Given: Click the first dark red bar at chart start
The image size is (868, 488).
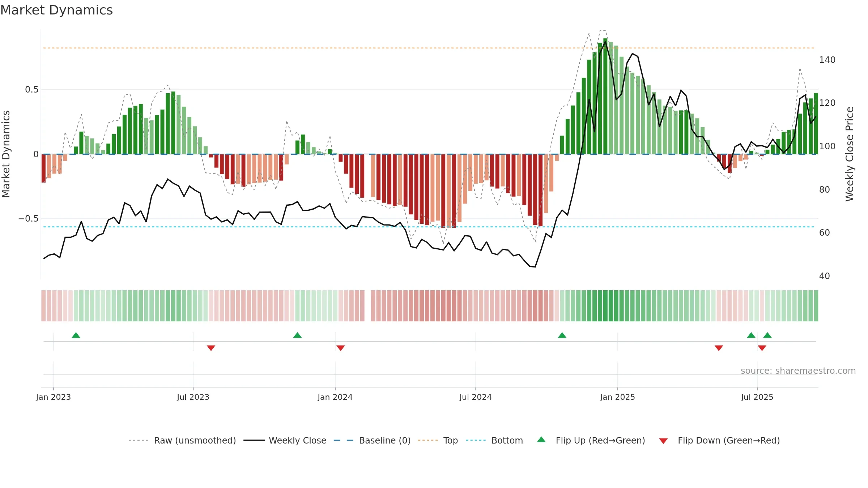Looking at the screenshot, I should [43, 168].
